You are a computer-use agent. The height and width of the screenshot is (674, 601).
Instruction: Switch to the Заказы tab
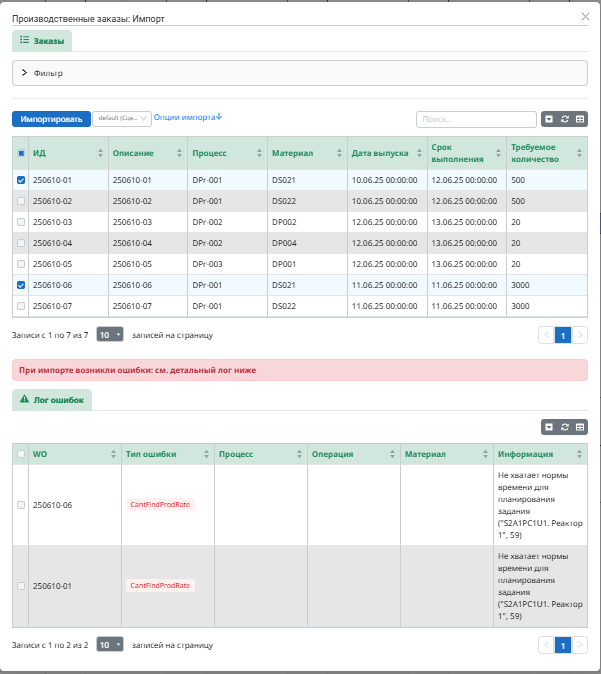[x=42, y=41]
